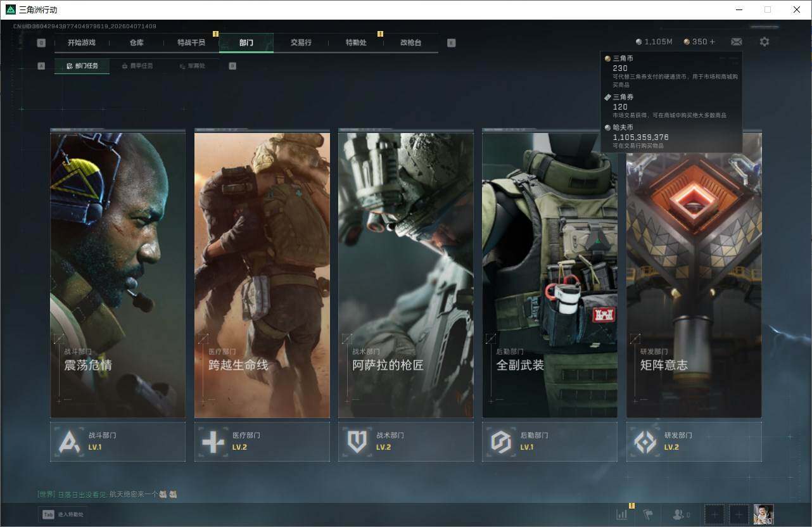Open settings via the gear icon
812x527 pixels.
pos(764,42)
